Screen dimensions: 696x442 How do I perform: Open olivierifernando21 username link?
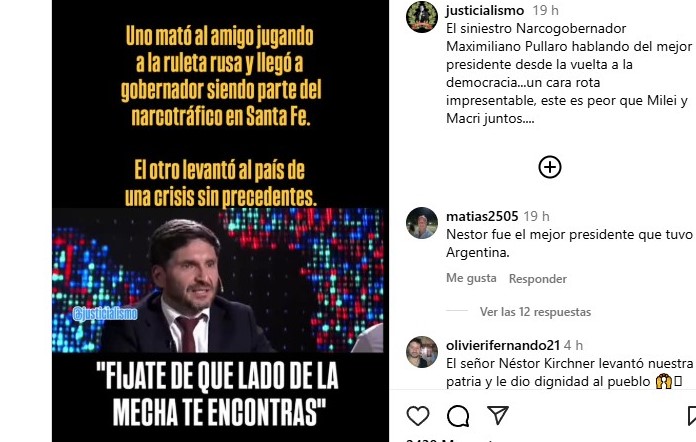coord(503,345)
